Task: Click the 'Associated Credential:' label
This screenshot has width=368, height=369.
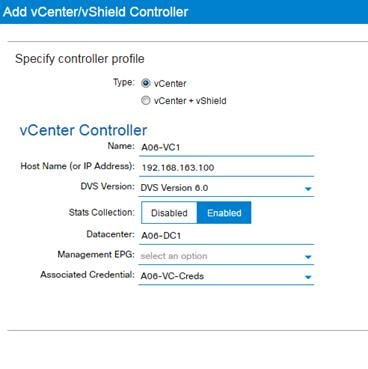Action: coord(87,275)
